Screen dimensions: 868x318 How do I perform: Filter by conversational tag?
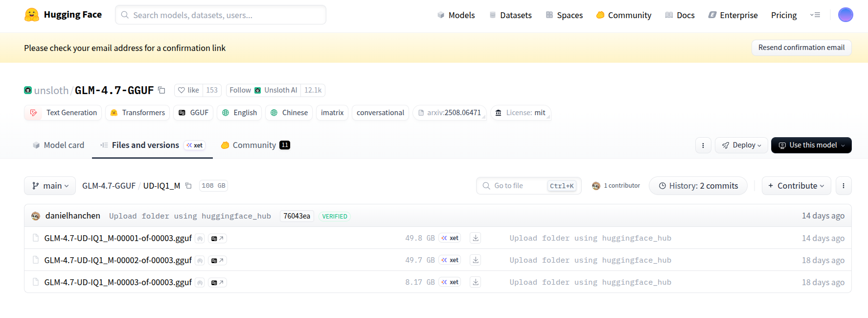pos(380,113)
